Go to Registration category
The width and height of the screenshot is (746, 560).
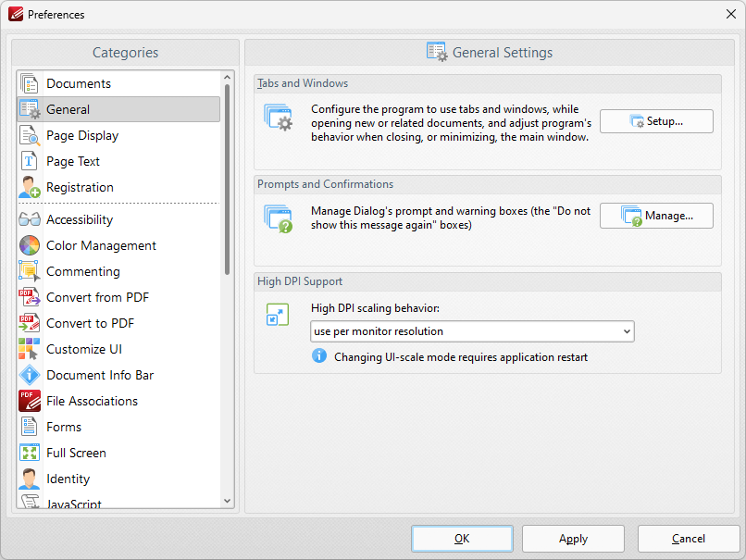click(x=119, y=188)
